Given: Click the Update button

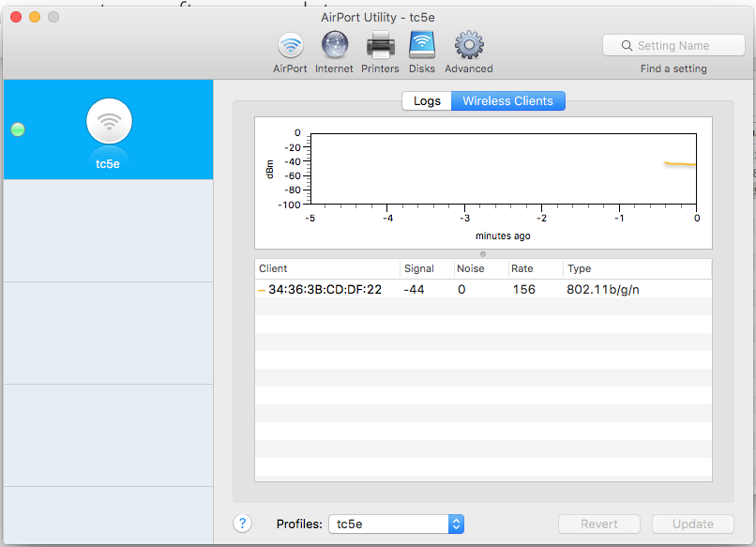Looking at the screenshot, I should coord(693,524).
